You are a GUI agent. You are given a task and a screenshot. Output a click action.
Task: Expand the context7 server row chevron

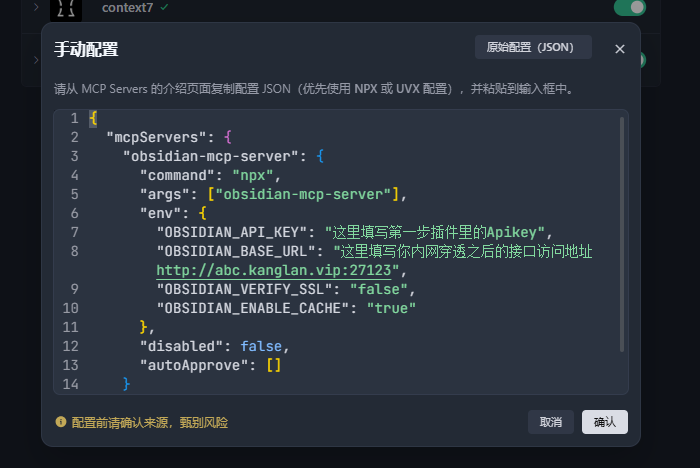tap(36, 8)
